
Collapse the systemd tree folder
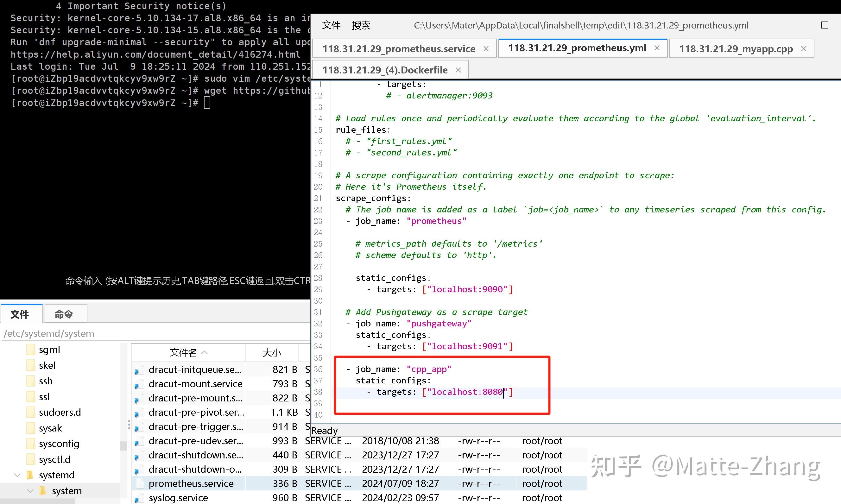click(x=17, y=475)
